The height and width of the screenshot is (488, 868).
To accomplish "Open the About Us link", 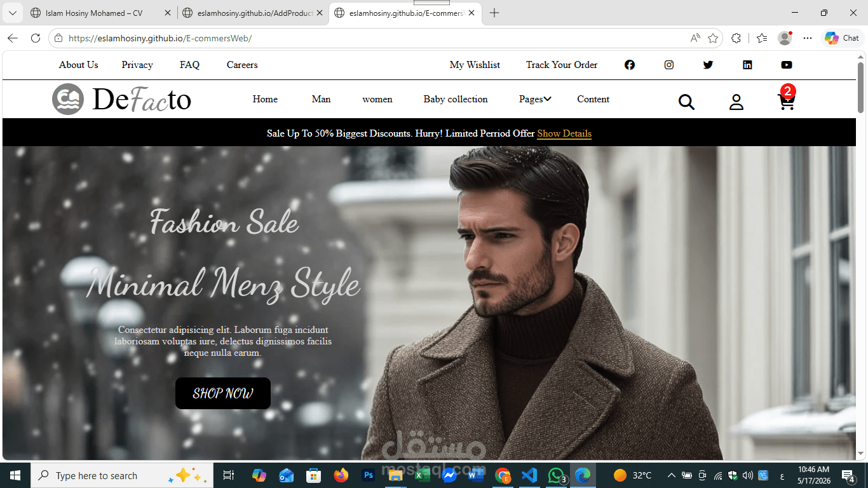I will click(x=78, y=65).
